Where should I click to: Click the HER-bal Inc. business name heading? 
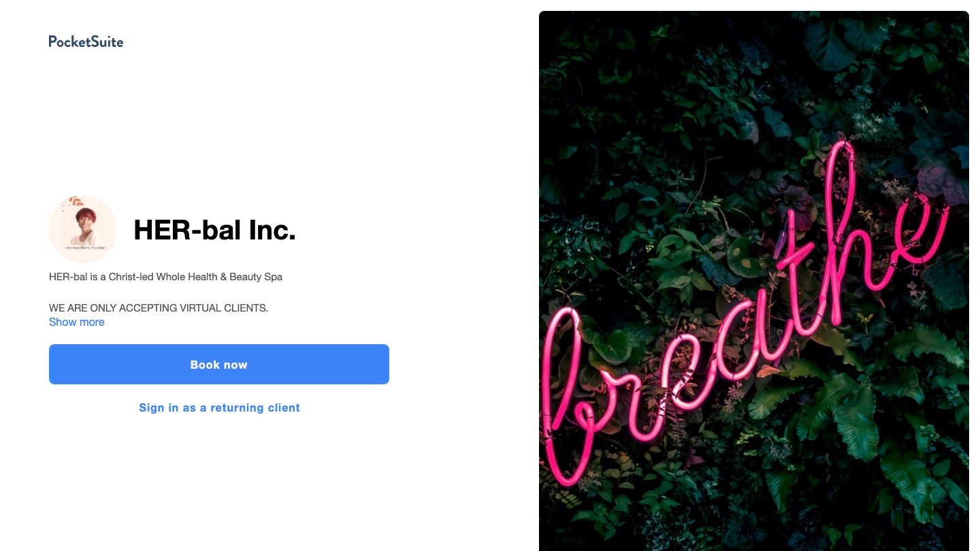click(214, 230)
